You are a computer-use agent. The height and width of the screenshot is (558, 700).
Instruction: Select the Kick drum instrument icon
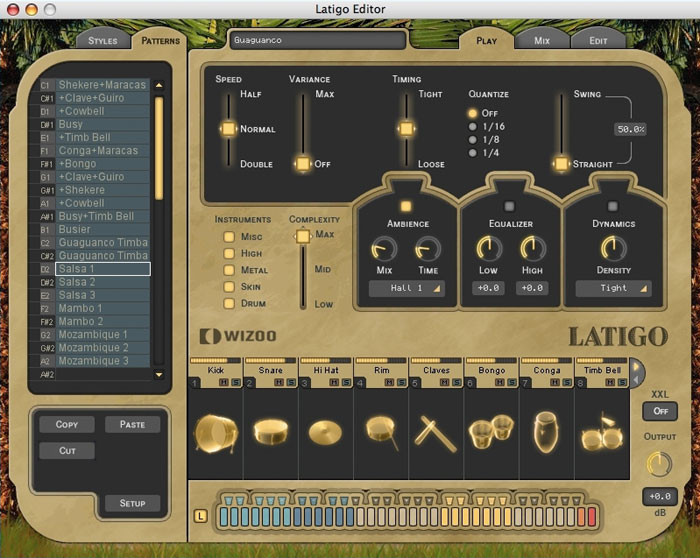click(x=216, y=433)
